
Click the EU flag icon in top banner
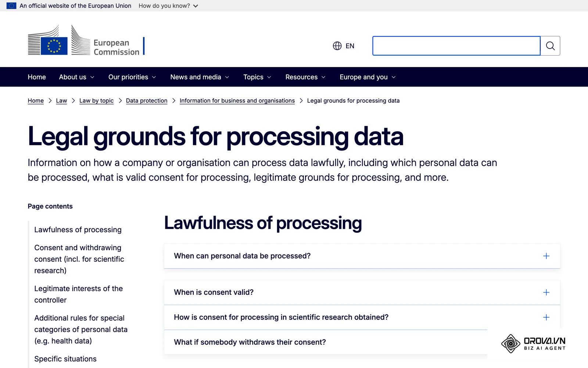pyautogui.click(x=11, y=6)
